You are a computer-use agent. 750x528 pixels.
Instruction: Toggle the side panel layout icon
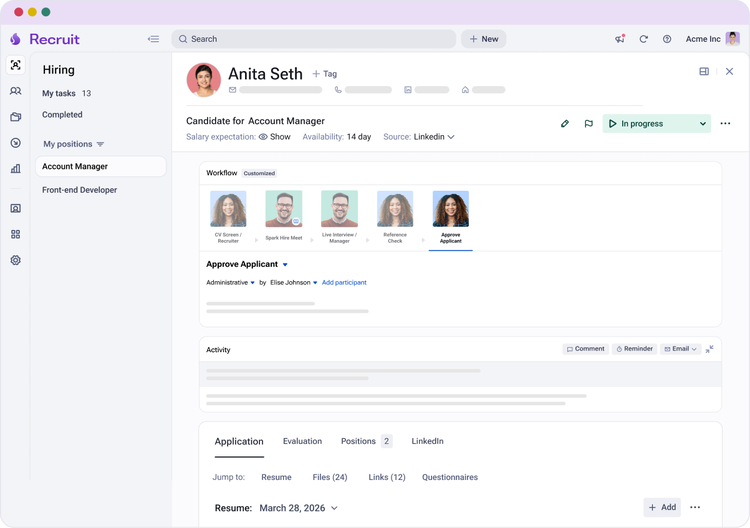(x=704, y=71)
